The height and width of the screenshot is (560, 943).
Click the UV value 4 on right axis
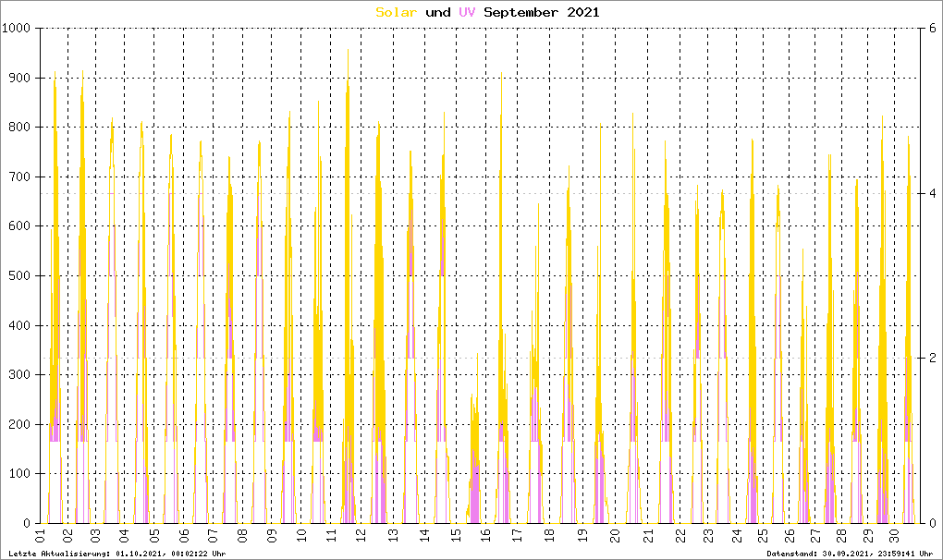click(934, 193)
